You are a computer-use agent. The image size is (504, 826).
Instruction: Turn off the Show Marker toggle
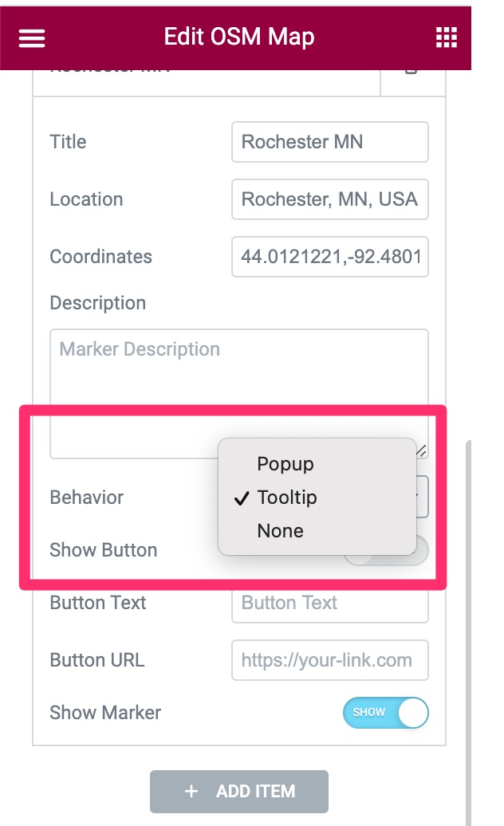coord(386,713)
